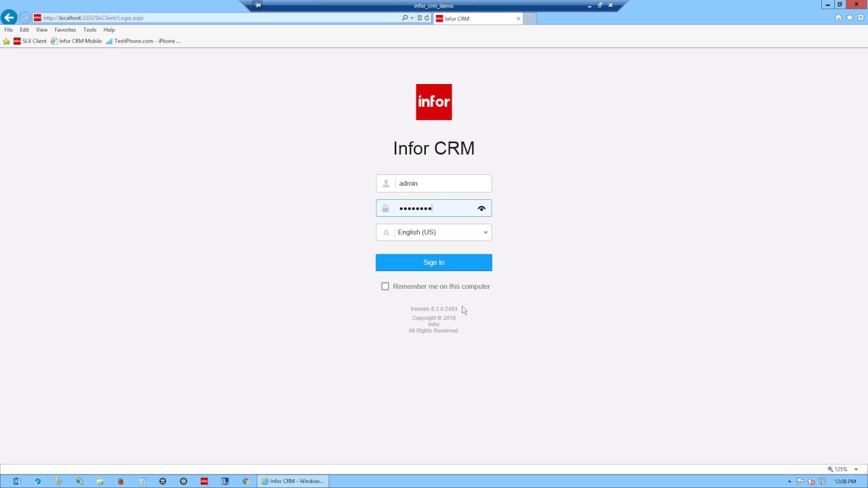Open the Edit menu
This screenshot has height=488, width=868.
[24, 30]
